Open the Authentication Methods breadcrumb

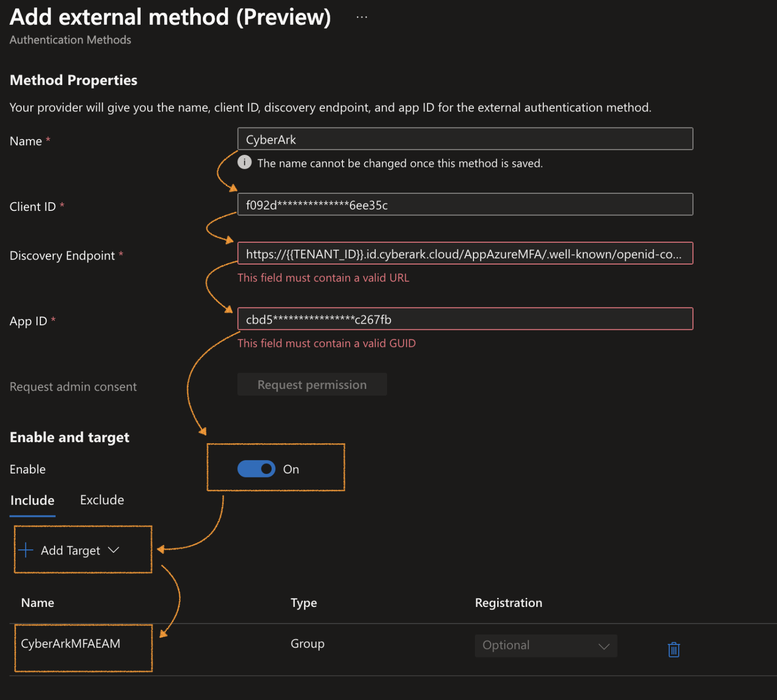(x=70, y=39)
